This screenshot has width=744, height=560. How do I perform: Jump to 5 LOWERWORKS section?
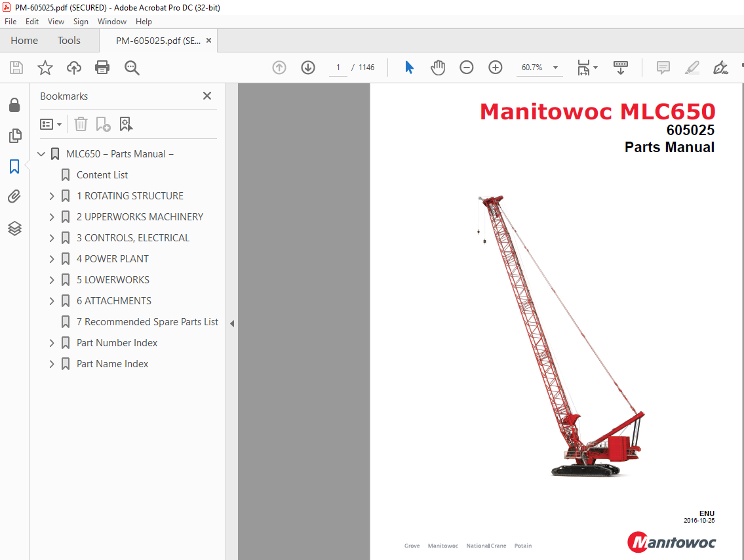coord(113,280)
